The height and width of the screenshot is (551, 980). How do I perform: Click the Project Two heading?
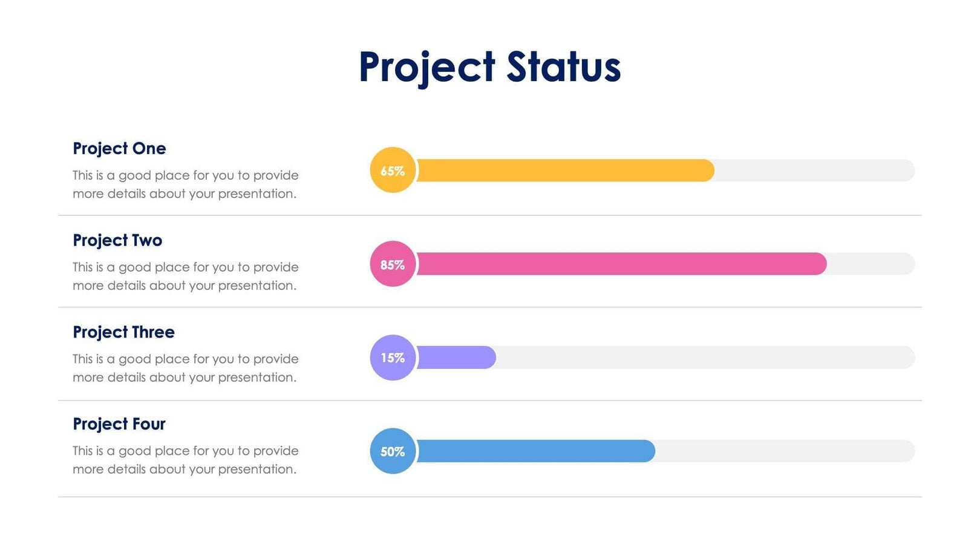[117, 240]
